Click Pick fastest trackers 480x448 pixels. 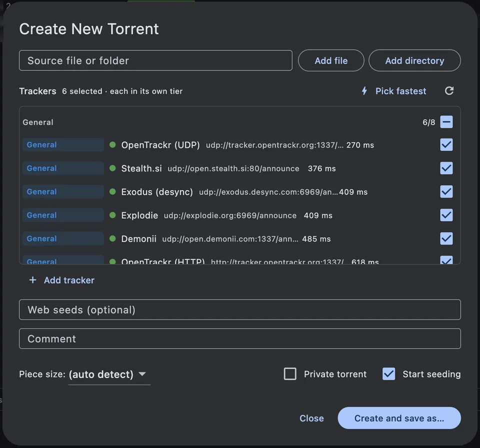click(400, 91)
